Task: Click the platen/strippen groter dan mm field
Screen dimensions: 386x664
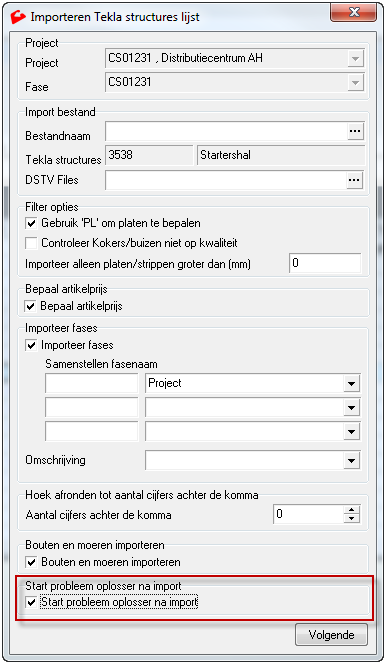Action: pos(325,263)
